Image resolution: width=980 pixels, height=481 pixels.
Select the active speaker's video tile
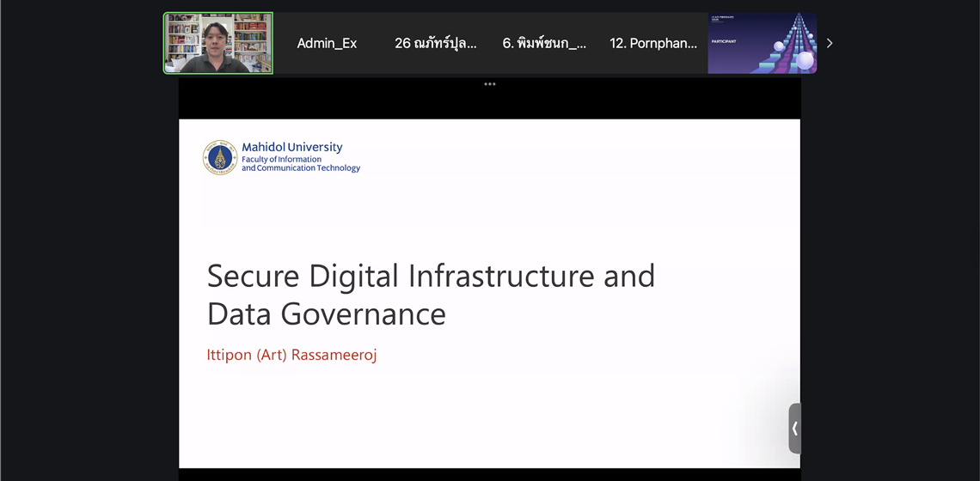[x=218, y=43]
